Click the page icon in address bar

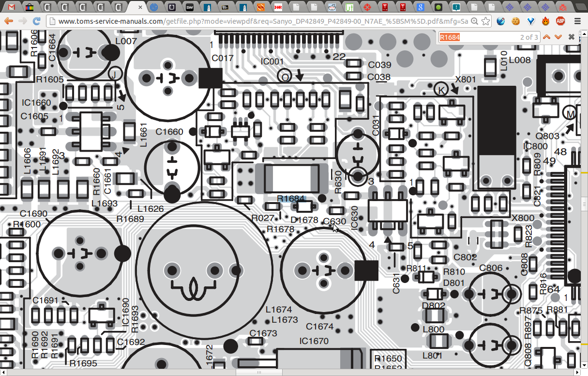pyautogui.click(x=53, y=21)
